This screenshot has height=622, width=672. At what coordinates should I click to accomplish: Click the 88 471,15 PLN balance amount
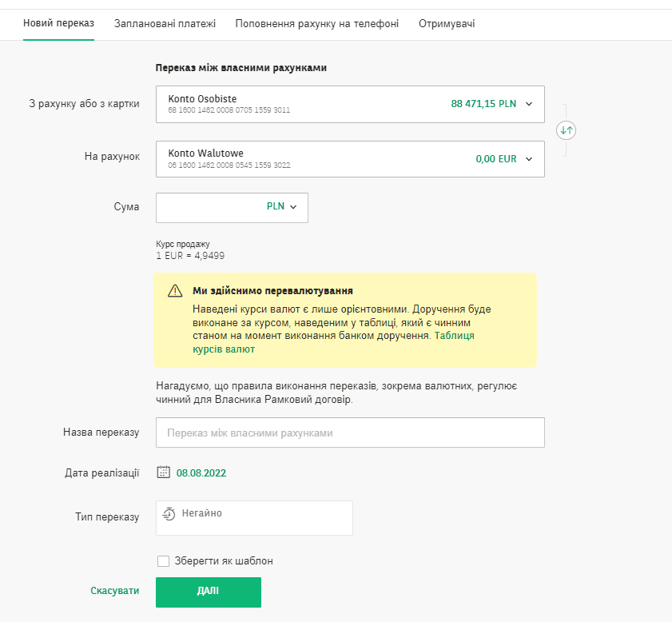tap(483, 104)
